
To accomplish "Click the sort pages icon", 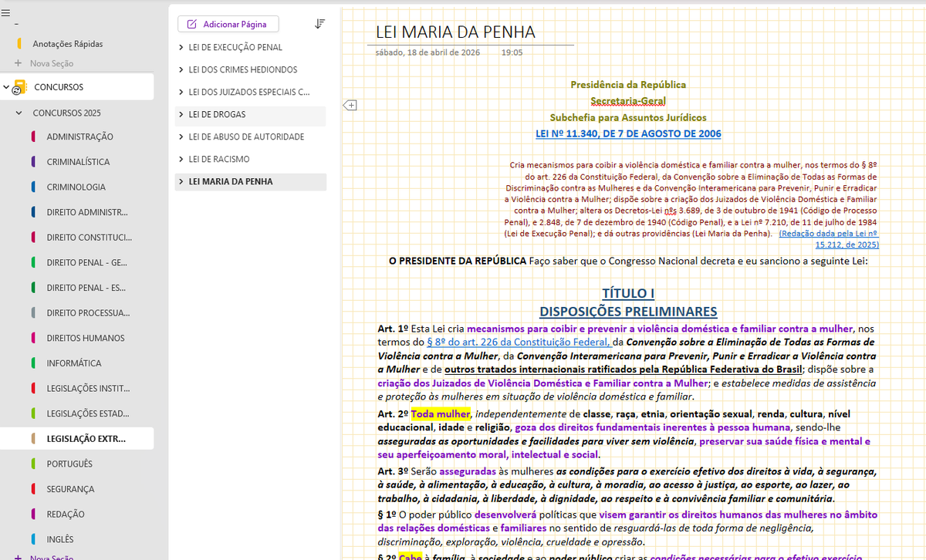I will pos(320,24).
